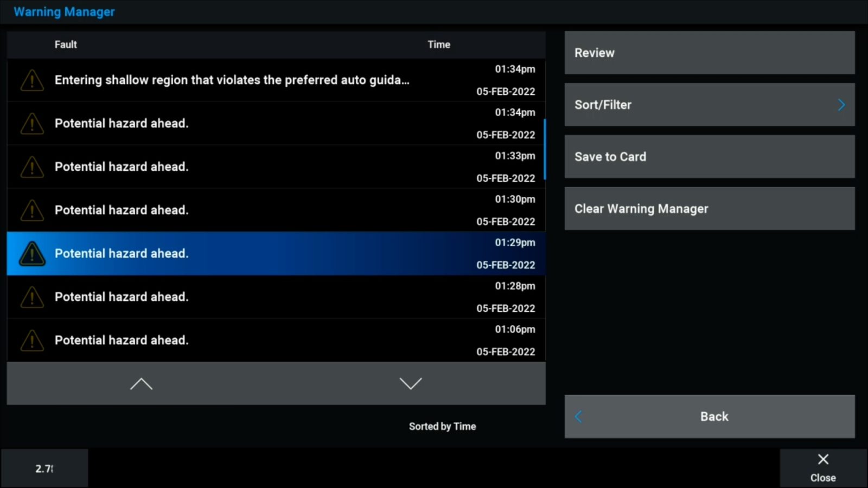The height and width of the screenshot is (488, 868).
Task: Click warning triangle on the 01:30pm hazard row
Action: 32,210
